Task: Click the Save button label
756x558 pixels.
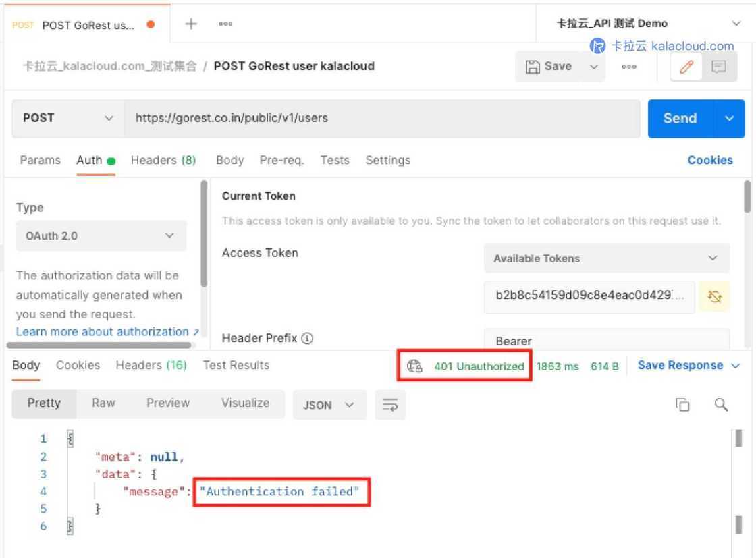Action: 558,67
